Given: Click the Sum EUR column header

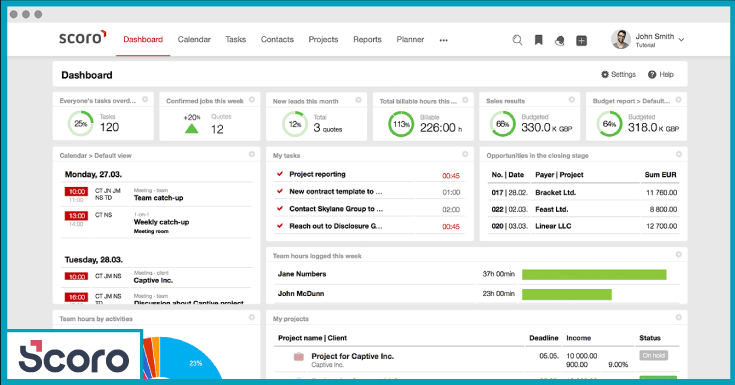Looking at the screenshot, I should pyautogui.click(x=660, y=175).
